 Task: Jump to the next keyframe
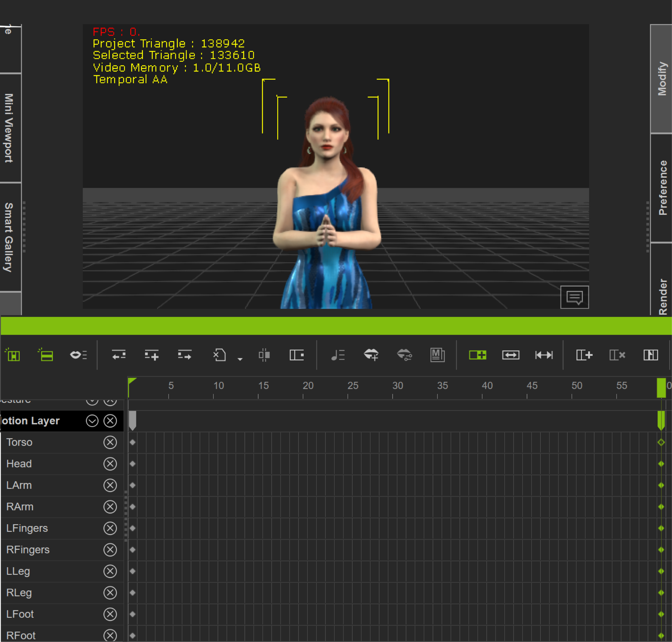(184, 355)
